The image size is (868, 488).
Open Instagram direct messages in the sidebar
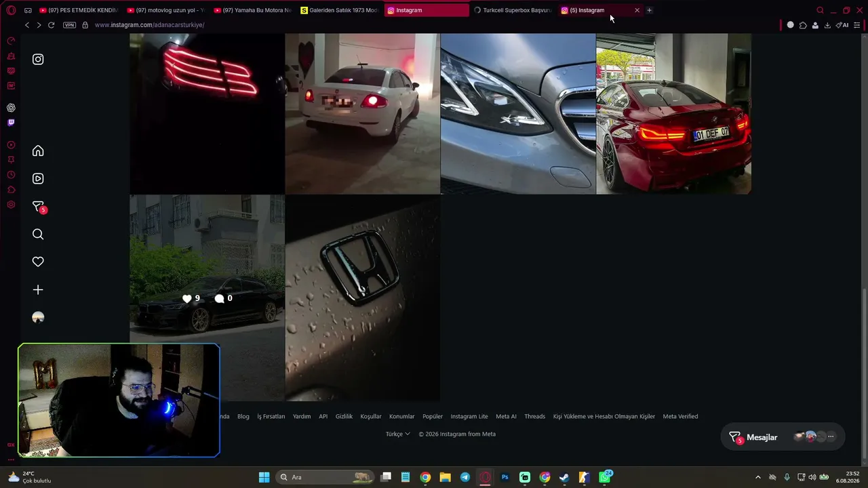[x=39, y=207]
